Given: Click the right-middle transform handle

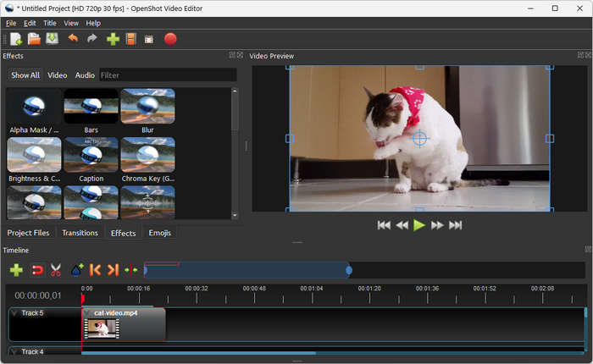Looking at the screenshot, I should click(550, 138).
